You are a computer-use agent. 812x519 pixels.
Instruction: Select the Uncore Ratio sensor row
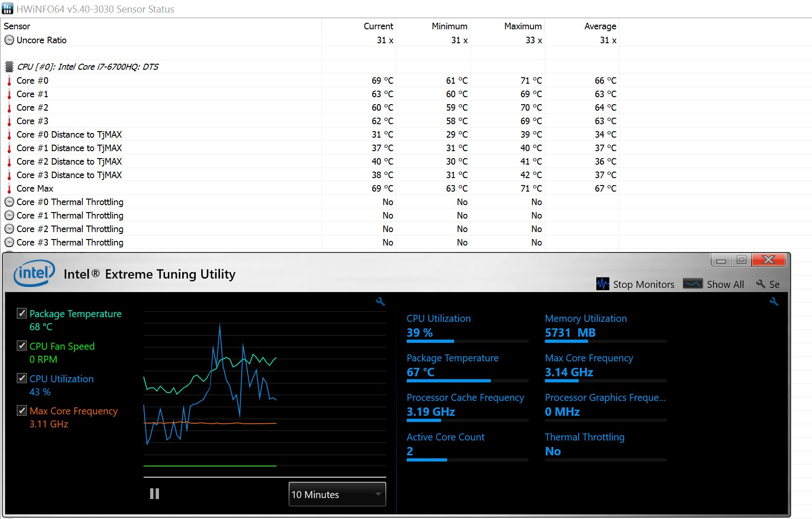click(310, 40)
